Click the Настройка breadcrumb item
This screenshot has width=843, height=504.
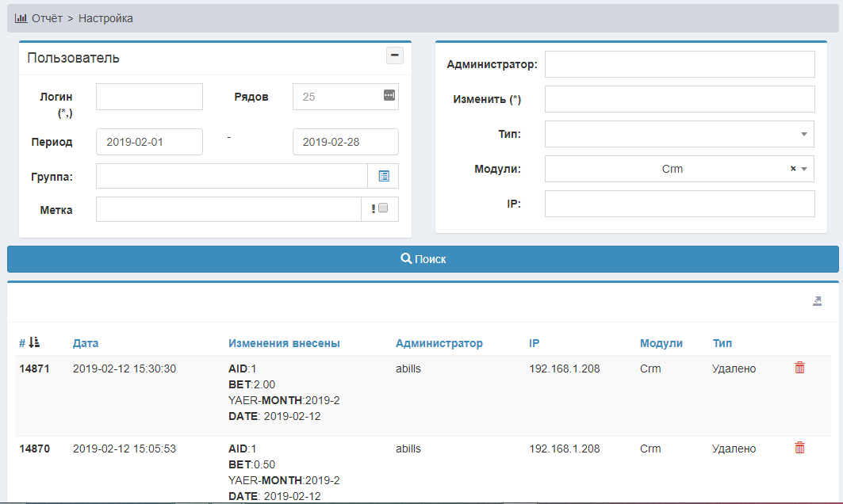tap(105, 18)
